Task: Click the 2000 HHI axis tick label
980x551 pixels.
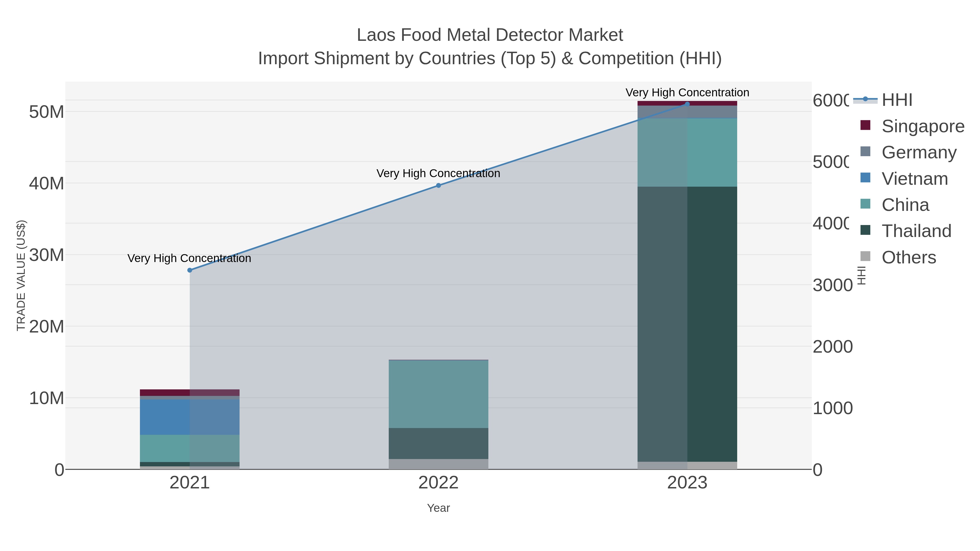Action: (x=833, y=346)
